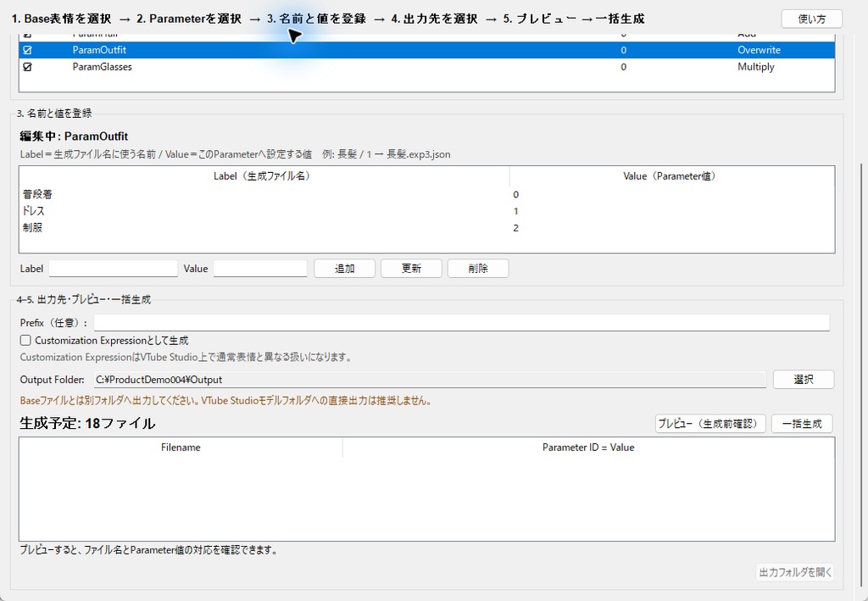Click the Output Folder path field

coord(430,380)
